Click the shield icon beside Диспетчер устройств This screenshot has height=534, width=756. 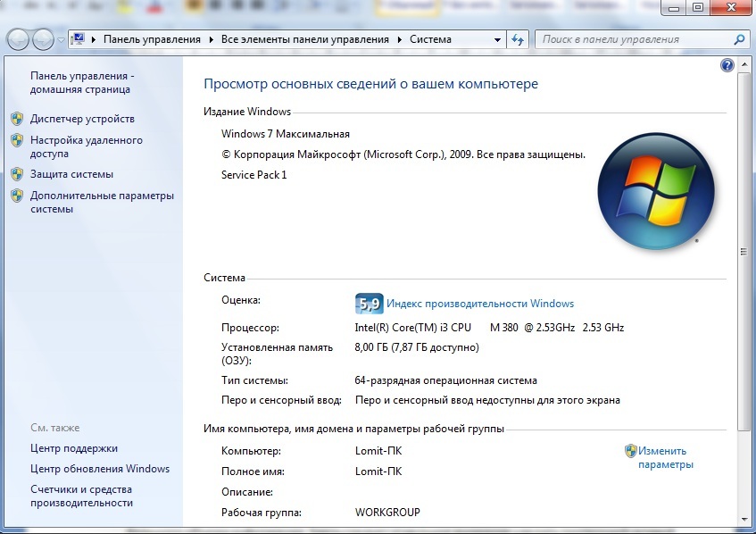click(x=16, y=119)
